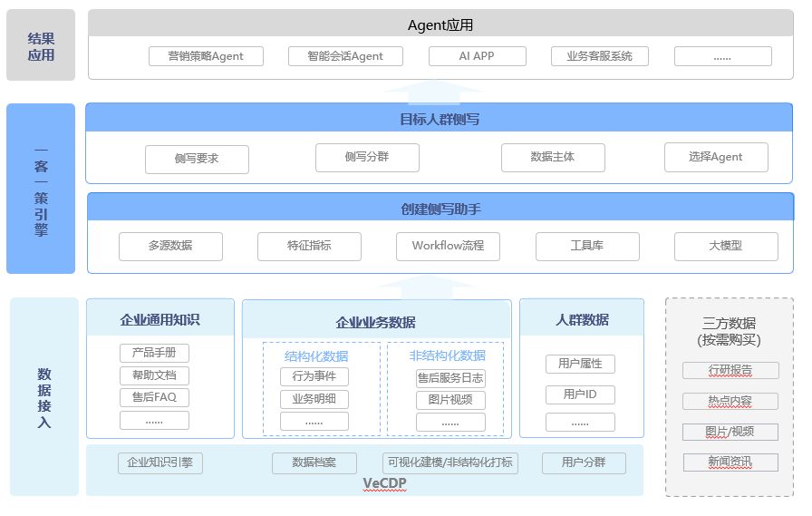
Task: Select the 售后服务日志 item
Action: [450, 377]
